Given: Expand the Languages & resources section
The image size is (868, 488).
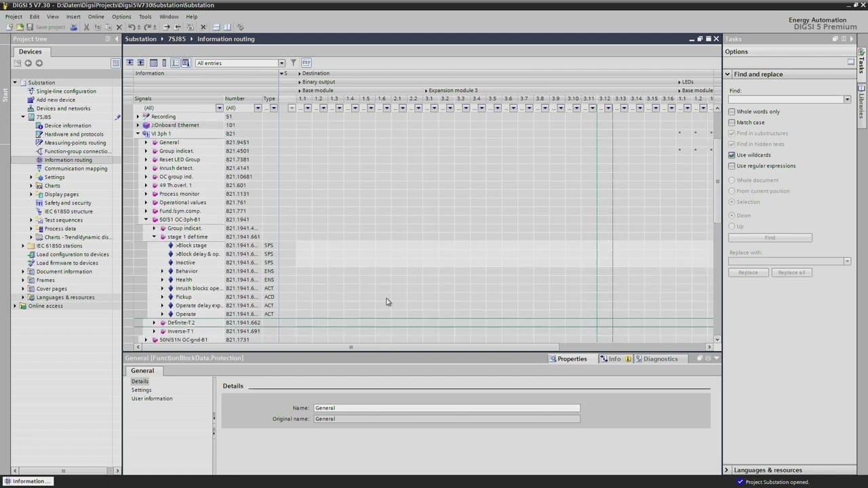Looking at the screenshot, I should (x=728, y=470).
